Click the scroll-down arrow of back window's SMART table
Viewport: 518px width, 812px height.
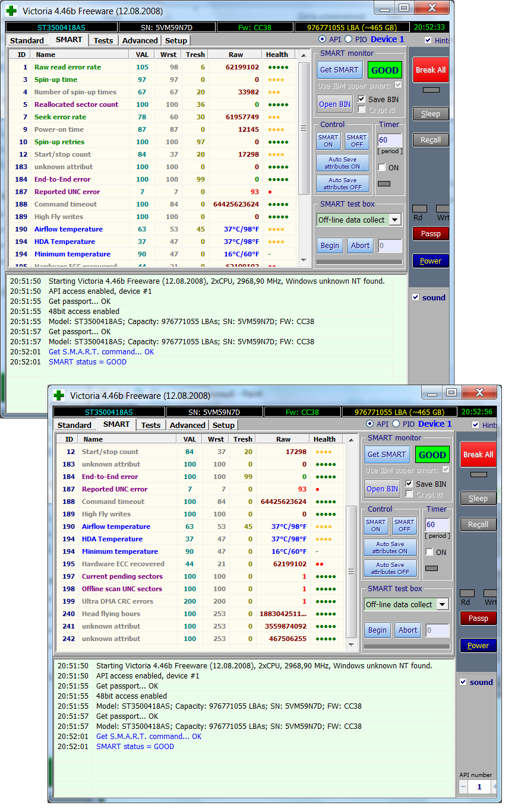tap(304, 261)
